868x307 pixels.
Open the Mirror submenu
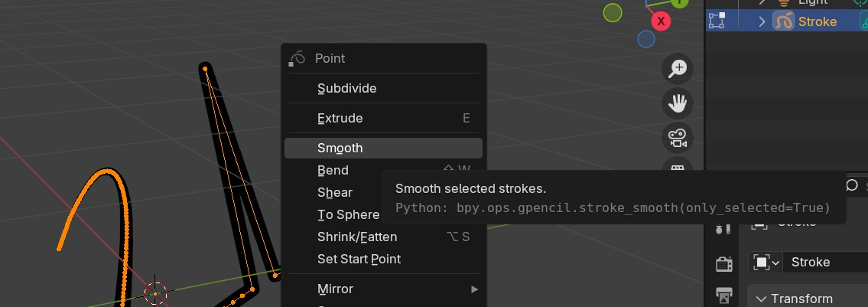[x=382, y=289]
